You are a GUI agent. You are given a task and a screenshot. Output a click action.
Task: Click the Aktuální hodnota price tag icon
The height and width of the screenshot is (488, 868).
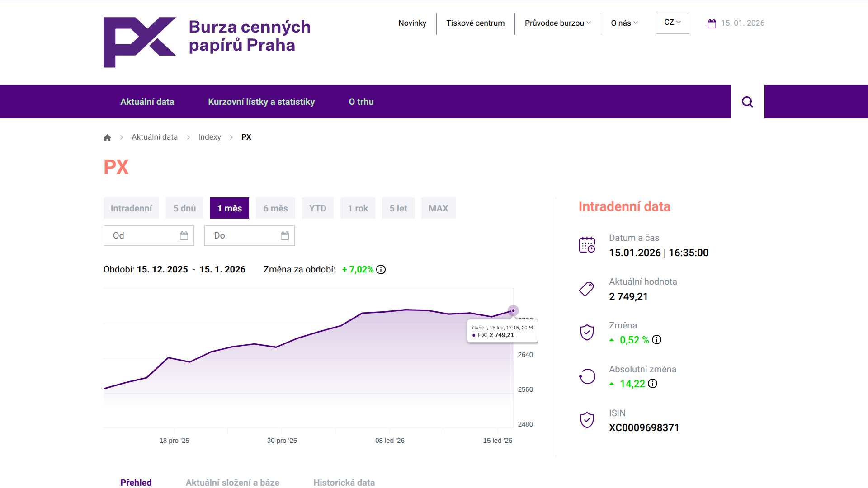(587, 289)
